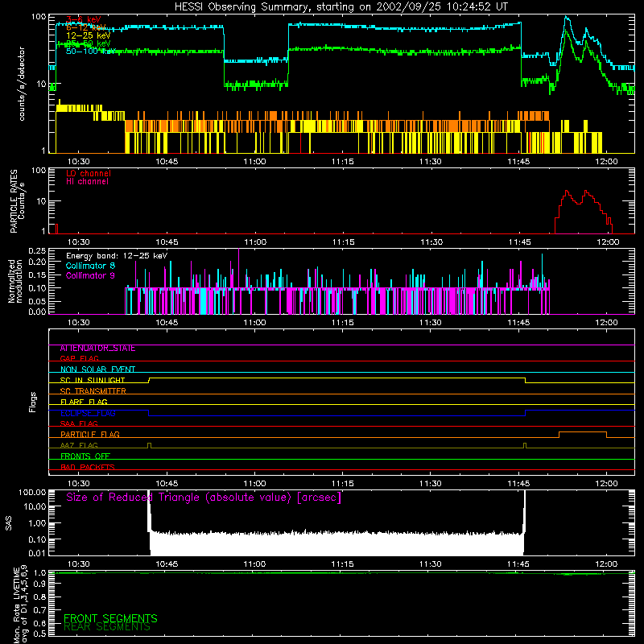Select the "Collimator 8" legend entry
Screen dimensions: 644x644
point(90,266)
